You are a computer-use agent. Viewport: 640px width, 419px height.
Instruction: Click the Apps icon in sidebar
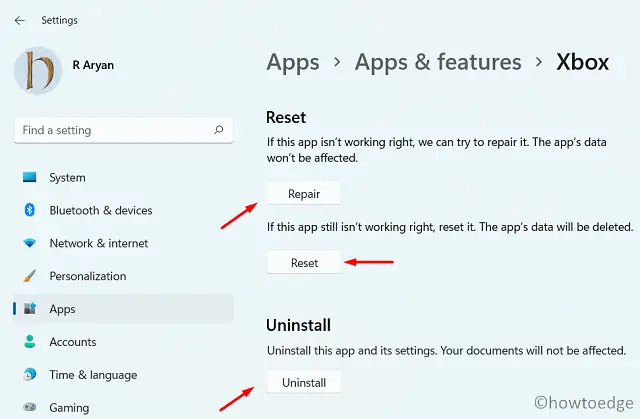[x=29, y=309]
